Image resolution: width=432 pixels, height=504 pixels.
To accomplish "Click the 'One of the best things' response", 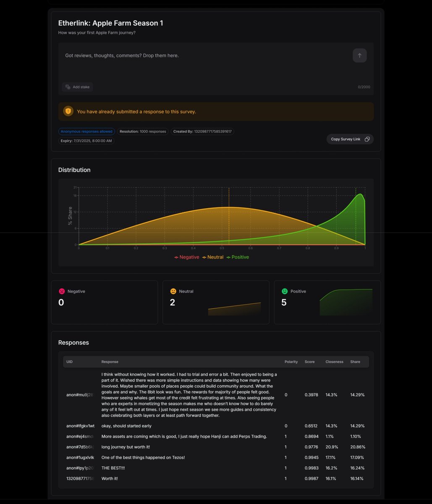I will (x=143, y=457).
